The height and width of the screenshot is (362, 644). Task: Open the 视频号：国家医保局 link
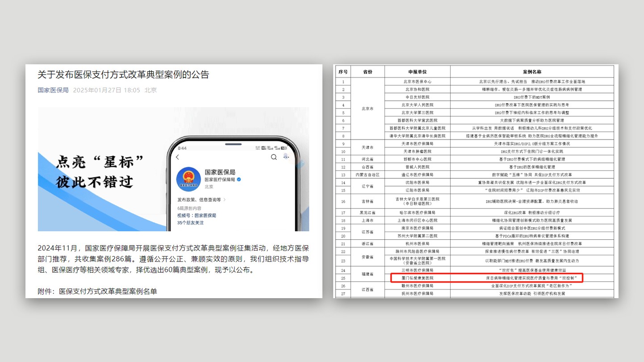pyautogui.click(x=197, y=215)
